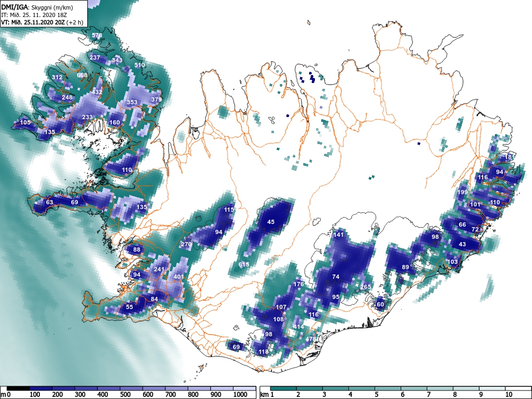Select the value "241"

[x=159, y=269]
